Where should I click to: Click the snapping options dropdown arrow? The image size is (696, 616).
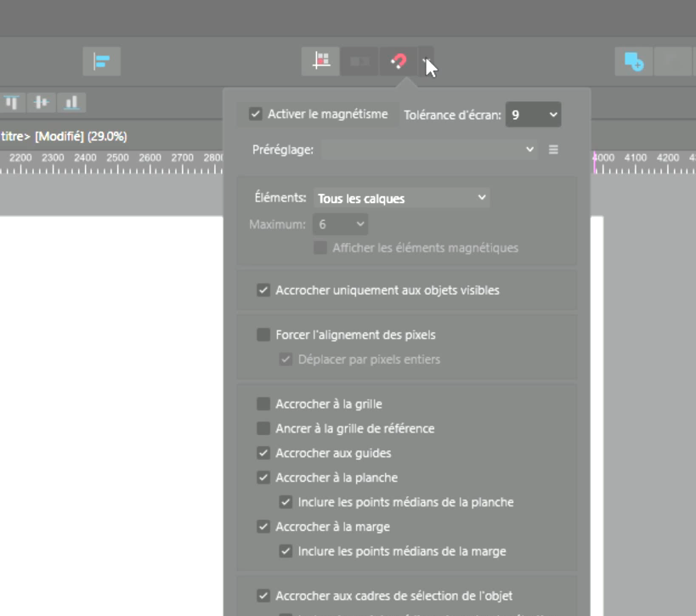427,61
